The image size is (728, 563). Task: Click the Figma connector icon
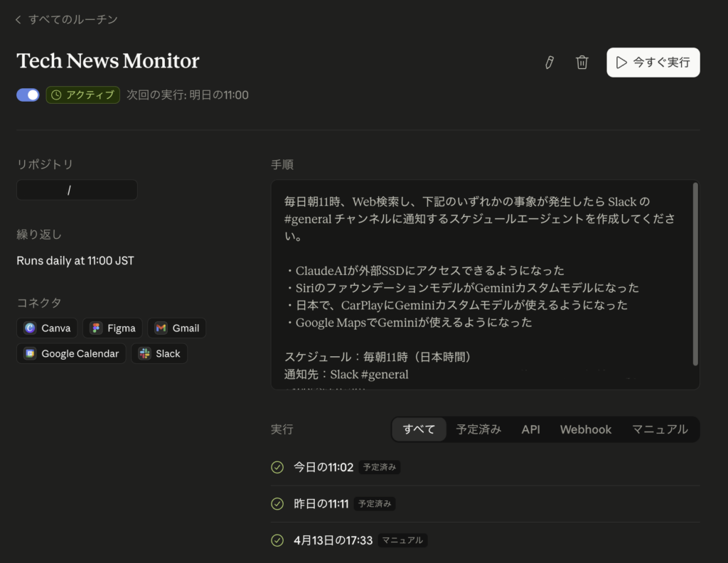96,328
